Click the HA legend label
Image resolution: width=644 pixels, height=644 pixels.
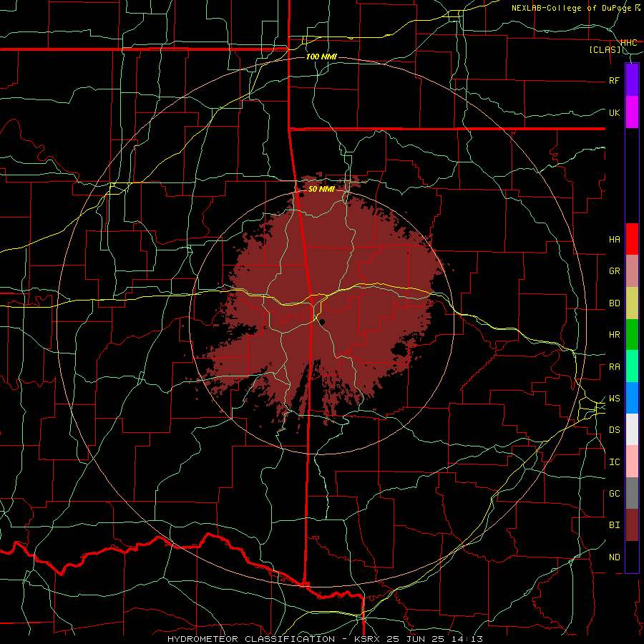point(614,240)
